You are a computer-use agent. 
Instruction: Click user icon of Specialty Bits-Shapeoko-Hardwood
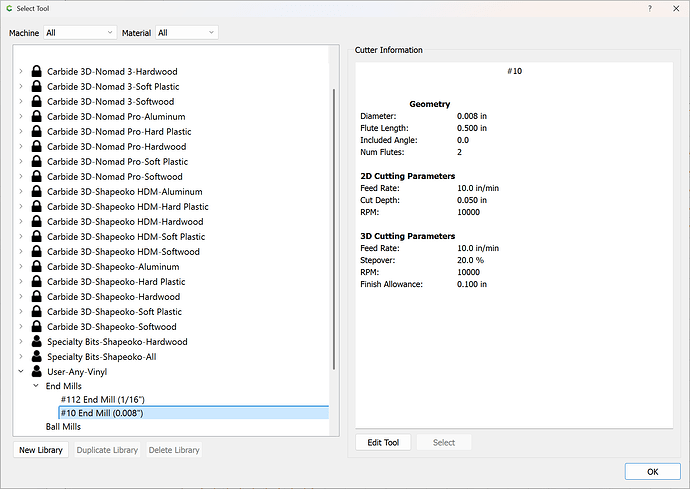tap(37, 341)
